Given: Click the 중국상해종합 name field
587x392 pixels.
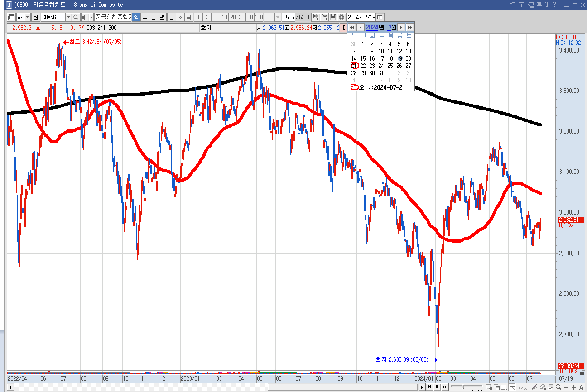Looking at the screenshot, I should 113,17.
